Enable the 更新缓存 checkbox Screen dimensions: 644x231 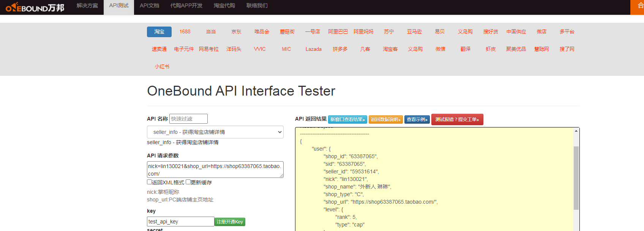tap(188, 182)
